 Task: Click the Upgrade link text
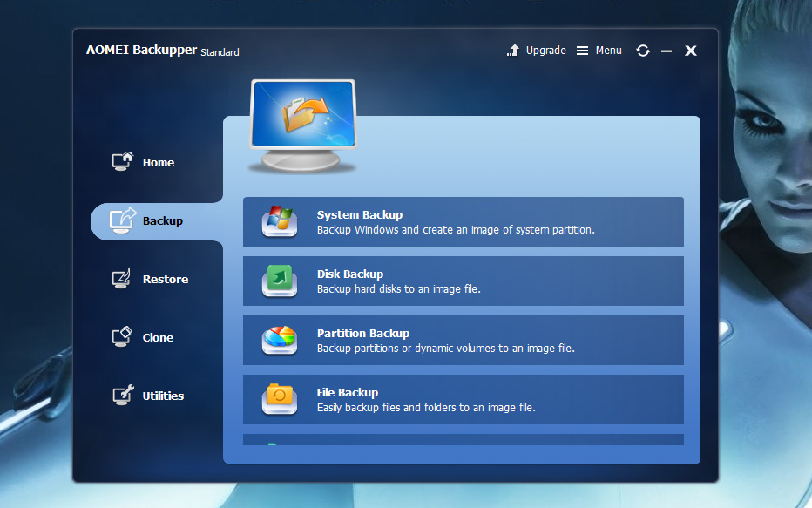(x=545, y=51)
